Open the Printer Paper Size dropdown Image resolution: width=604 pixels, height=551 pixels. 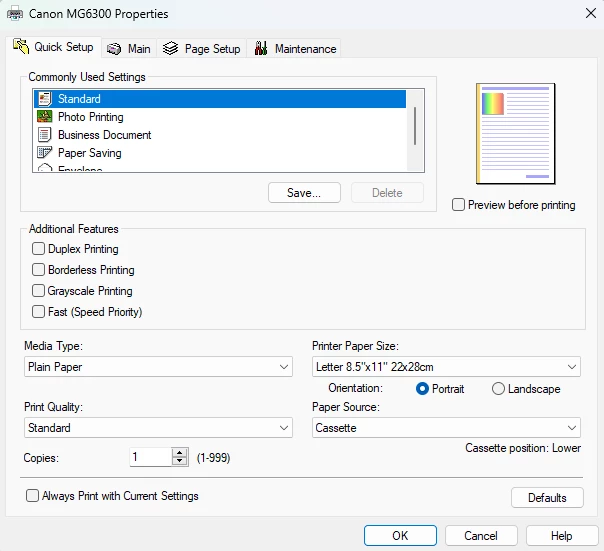pyautogui.click(x=446, y=367)
